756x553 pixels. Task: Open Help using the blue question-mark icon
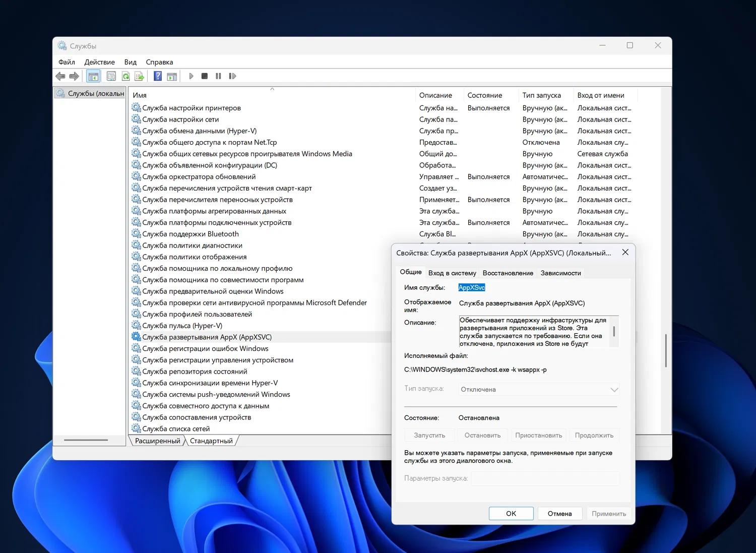[x=158, y=76]
